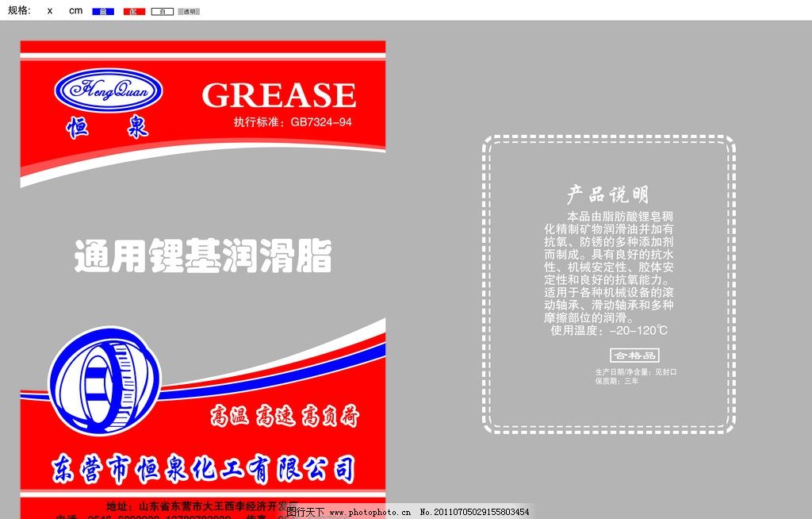The height and width of the screenshot is (519, 812).
Task: Select the gray 透明 transparent swatch
Action: tap(189, 11)
